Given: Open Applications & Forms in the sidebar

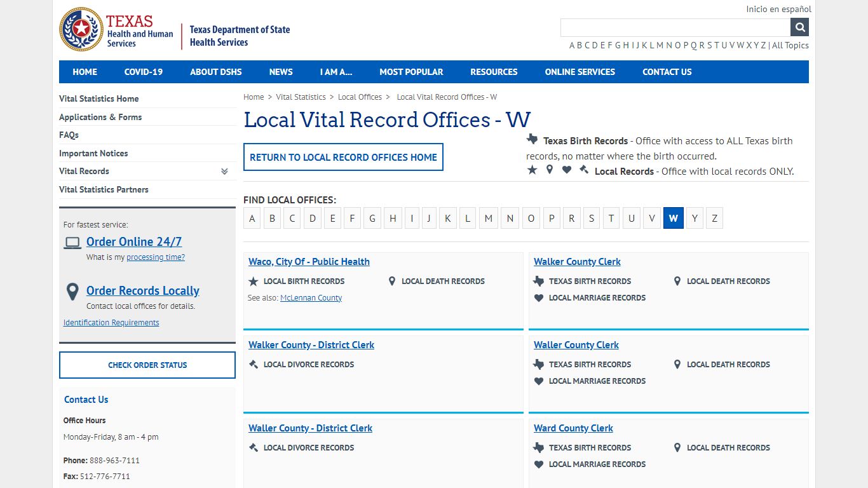Looking at the screenshot, I should pos(100,117).
